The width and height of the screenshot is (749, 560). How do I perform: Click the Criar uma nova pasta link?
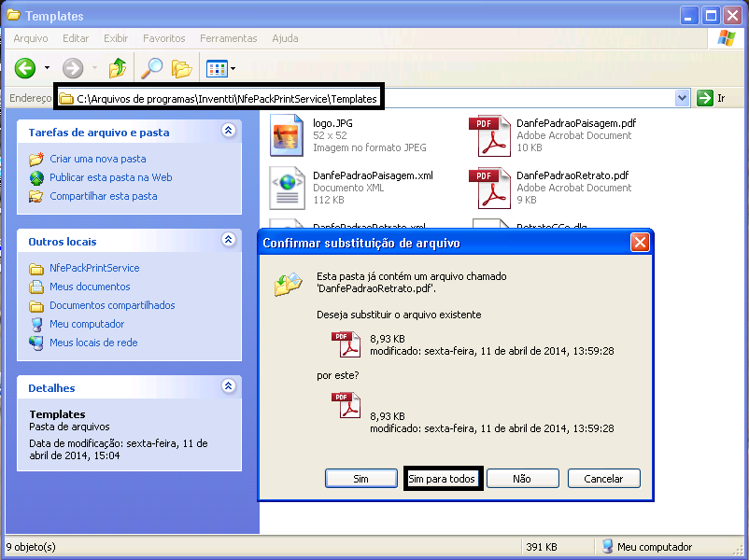pos(97,159)
